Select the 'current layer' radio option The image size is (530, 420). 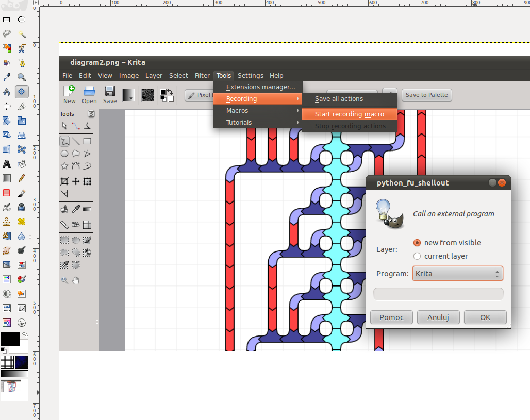coord(440,256)
